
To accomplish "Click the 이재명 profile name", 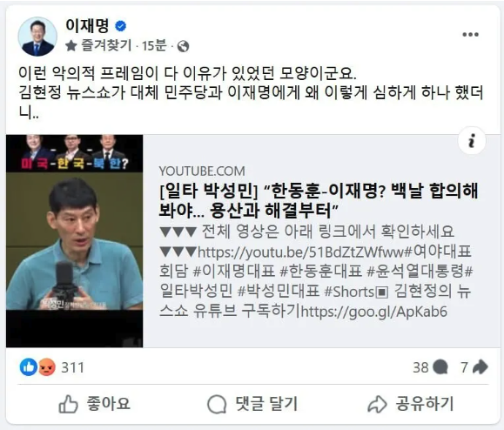I will (87, 25).
